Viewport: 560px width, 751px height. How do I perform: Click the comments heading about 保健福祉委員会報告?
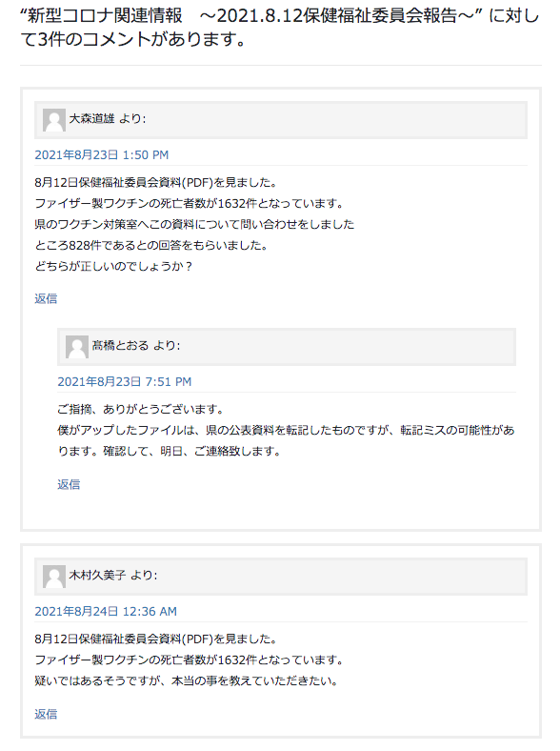click(x=280, y=28)
